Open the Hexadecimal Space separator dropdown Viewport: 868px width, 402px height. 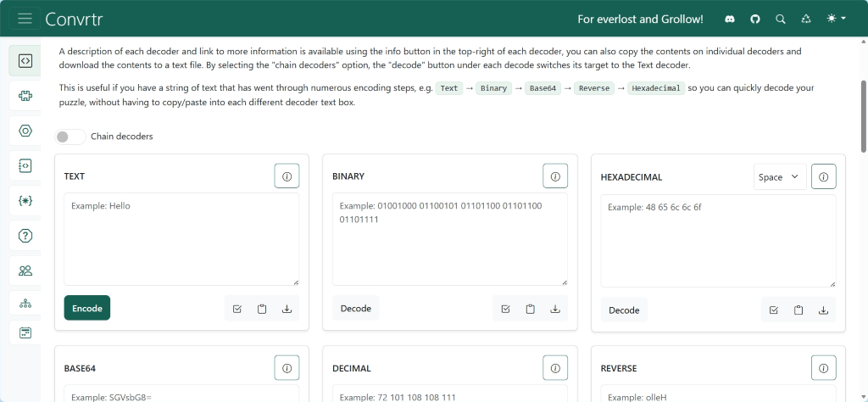(x=780, y=177)
